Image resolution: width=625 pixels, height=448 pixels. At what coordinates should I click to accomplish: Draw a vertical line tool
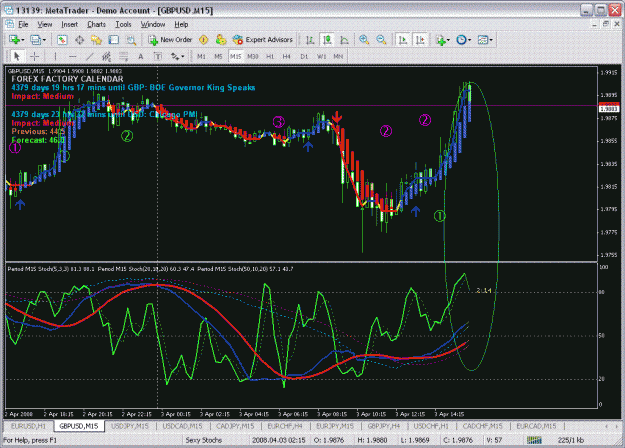[x=55, y=57]
